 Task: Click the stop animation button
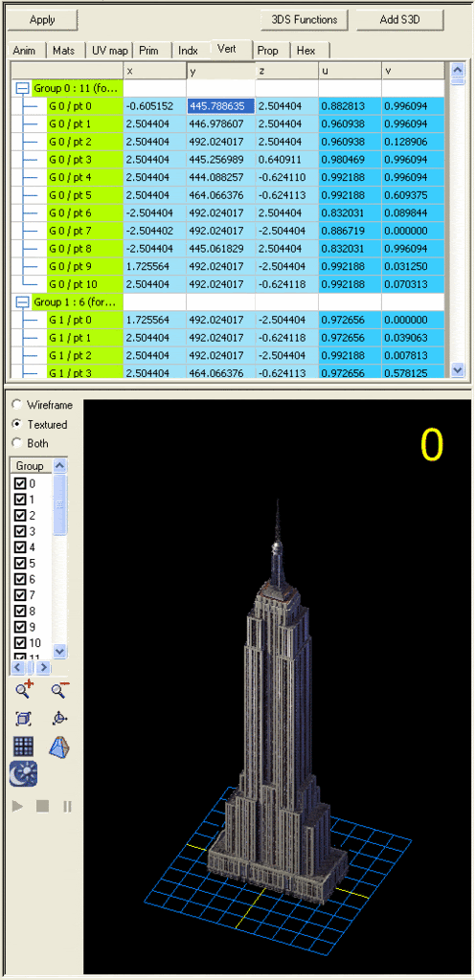pos(42,806)
